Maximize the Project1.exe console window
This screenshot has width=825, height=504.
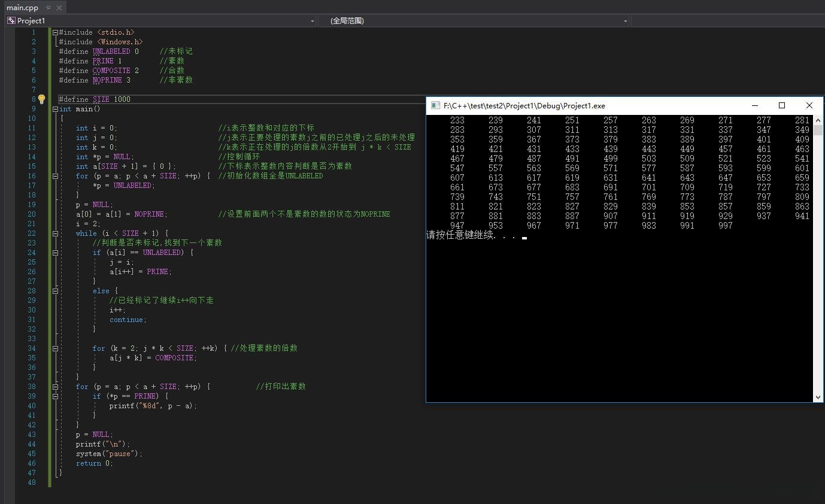781,105
